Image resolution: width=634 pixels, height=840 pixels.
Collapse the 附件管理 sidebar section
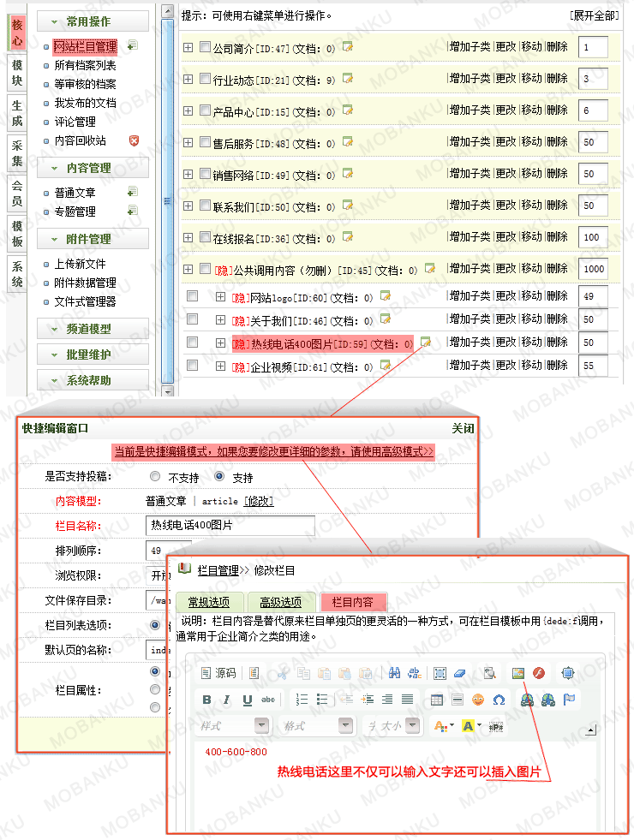pos(93,239)
